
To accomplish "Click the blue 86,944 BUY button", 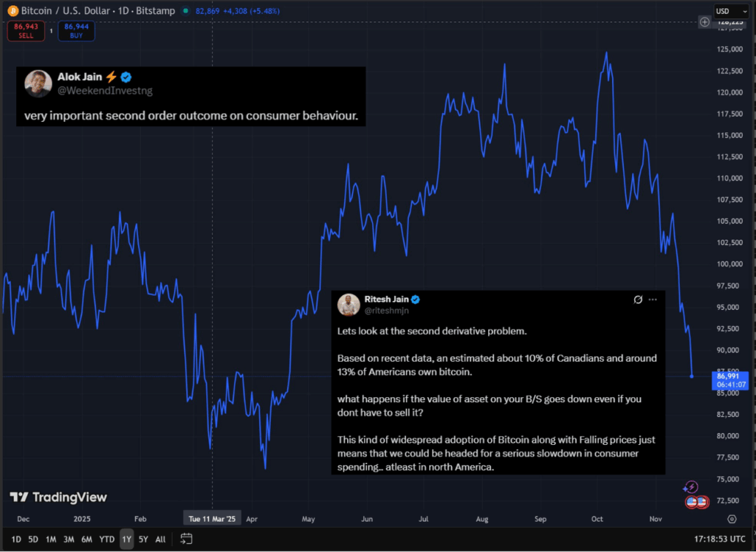I will tap(75, 30).
